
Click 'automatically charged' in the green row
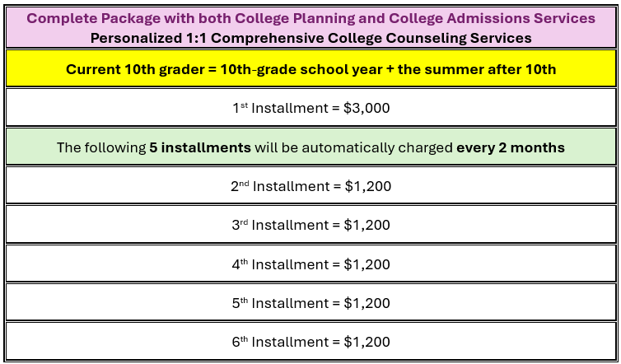(x=377, y=147)
